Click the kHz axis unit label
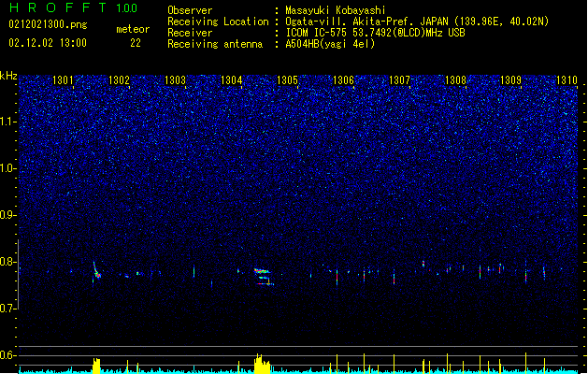Image resolution: width=588 pixels, height=374 pixels. pyautogui.click(x=8, y=76)
